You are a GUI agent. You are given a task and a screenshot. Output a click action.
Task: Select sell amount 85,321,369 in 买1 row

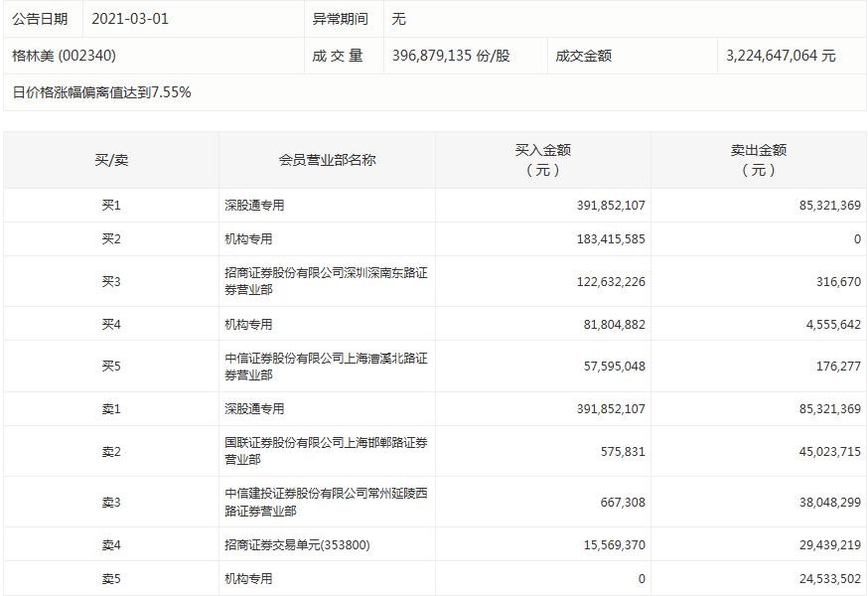pyautogui.click(x=830, y=206)
